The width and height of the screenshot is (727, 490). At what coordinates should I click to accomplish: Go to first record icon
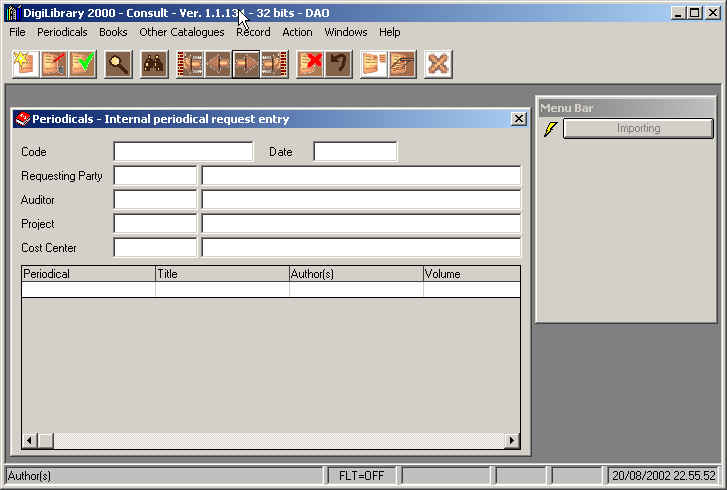190,64
